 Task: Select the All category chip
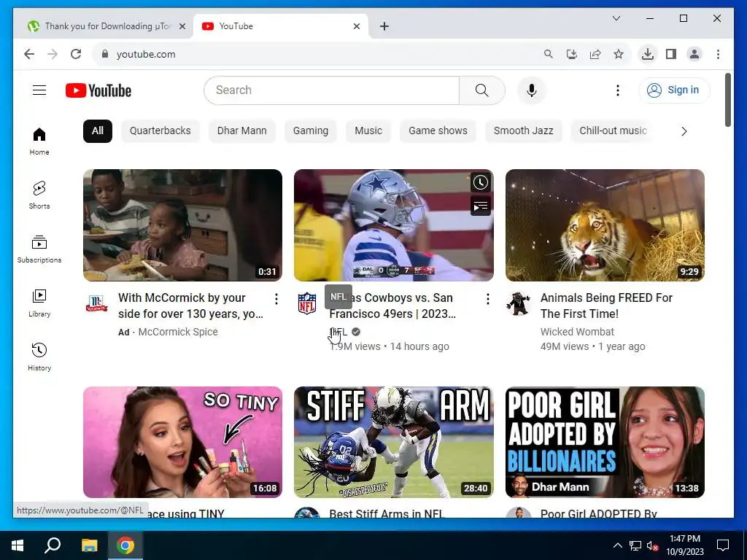point(98,131)
